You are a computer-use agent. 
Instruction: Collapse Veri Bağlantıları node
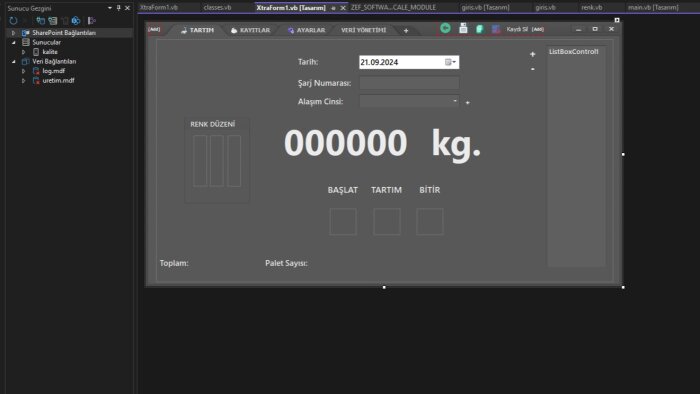click(x=13, y=62)
